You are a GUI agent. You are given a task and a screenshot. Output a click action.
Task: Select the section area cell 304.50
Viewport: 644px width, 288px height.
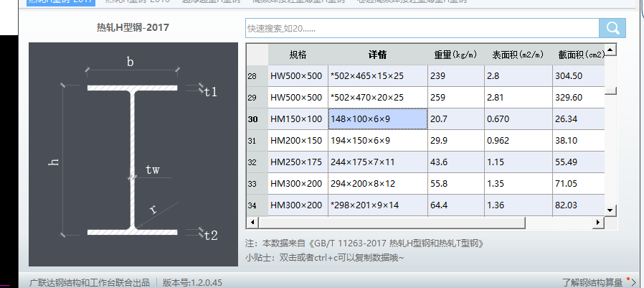(x=578, y=76)
